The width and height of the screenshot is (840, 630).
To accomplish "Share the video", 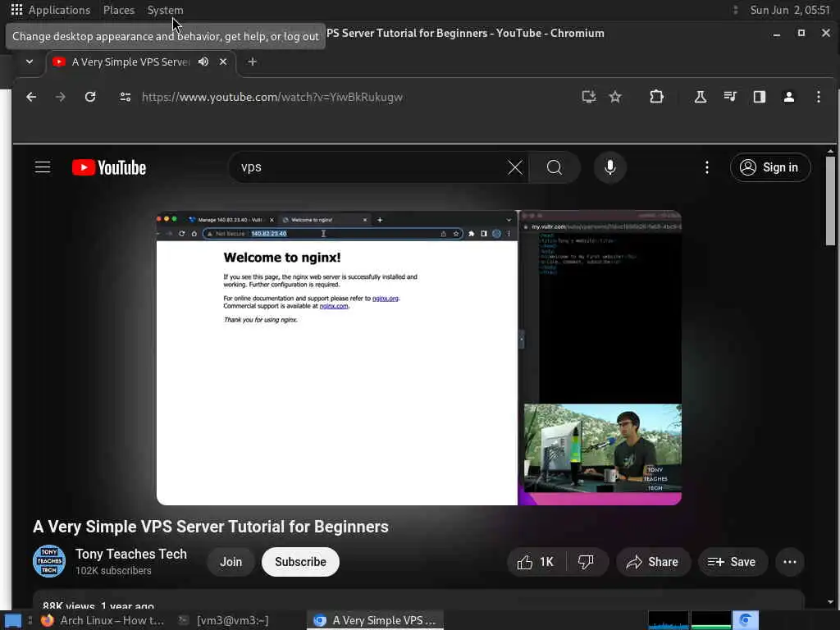I will [653, 561].
